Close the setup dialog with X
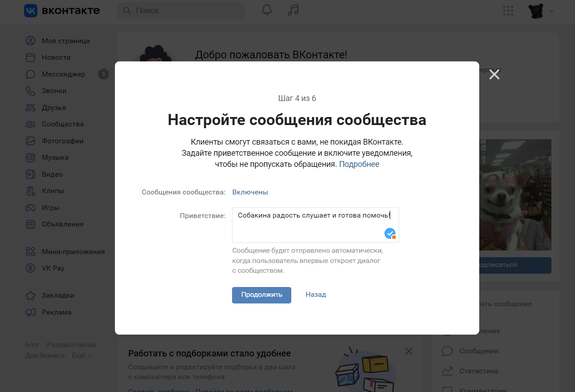Viewport: 575px width, 392px height. click(494, 75)
